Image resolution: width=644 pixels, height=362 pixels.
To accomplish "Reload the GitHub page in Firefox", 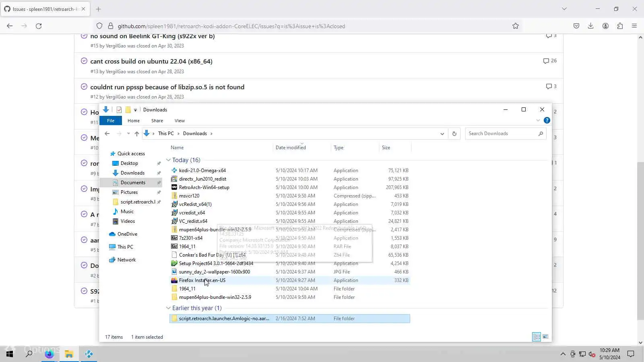I will click(x=39, y=26).
